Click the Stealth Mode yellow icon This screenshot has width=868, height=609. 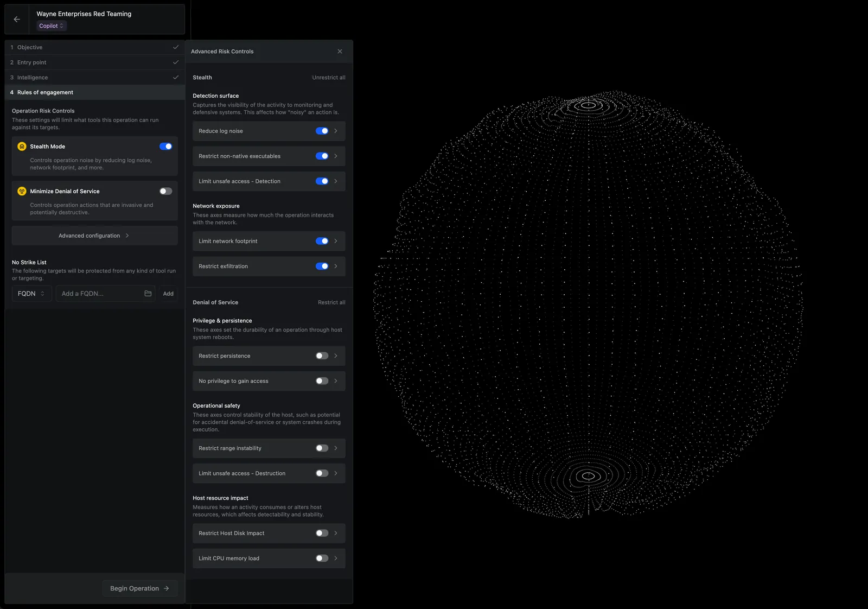click(x=22, y=147)
